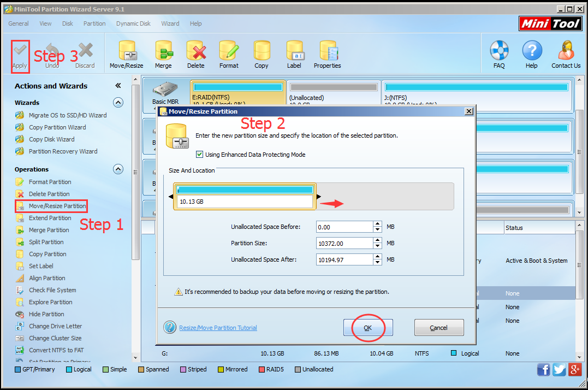This screenshot has width=588, height=390.
Task: Open Explore Partition operation
Action: [51, 302]
